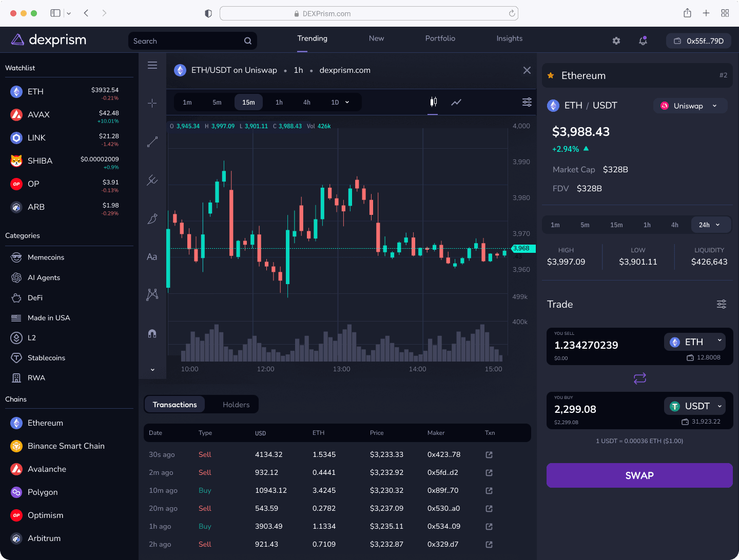Open transaction link for 2m ago row
Image resolution: width=739 pixels, height=560 pixels.
coord(489,473)
